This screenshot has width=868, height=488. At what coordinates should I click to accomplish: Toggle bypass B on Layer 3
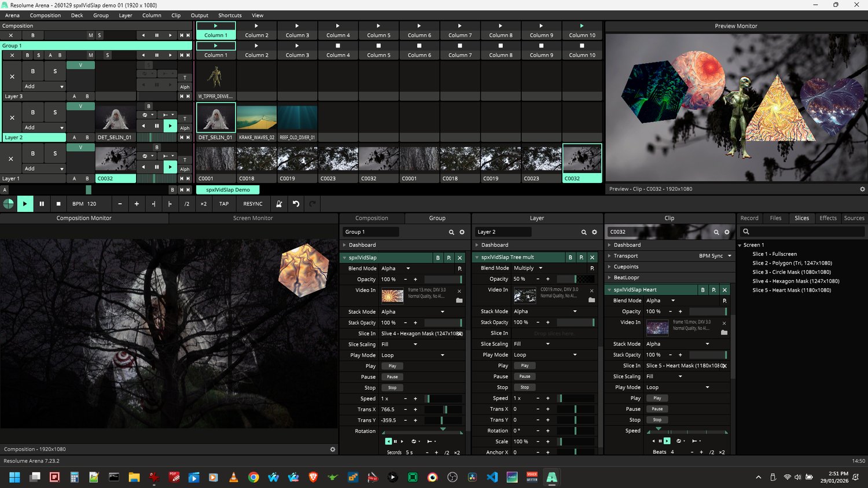(x=33, y=71)
